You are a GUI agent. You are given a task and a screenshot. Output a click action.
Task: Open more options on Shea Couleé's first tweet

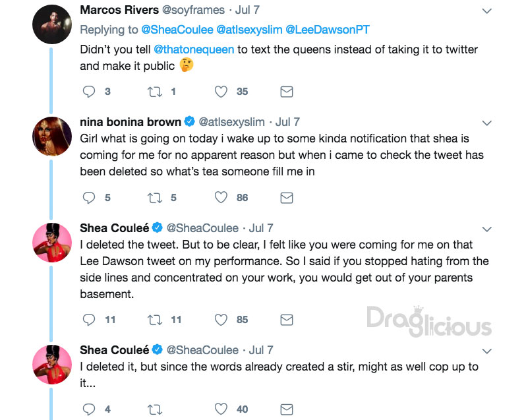point(486,229)
